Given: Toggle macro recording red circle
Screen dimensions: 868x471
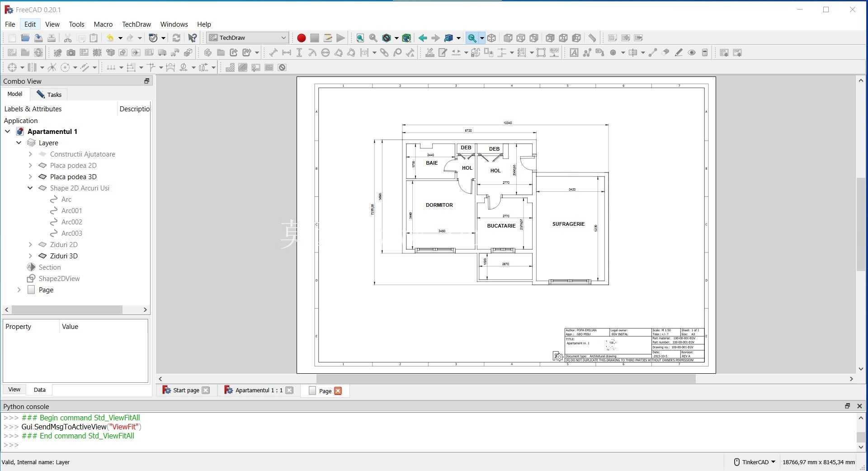Looking at the screenshot, I should (302, 38).
